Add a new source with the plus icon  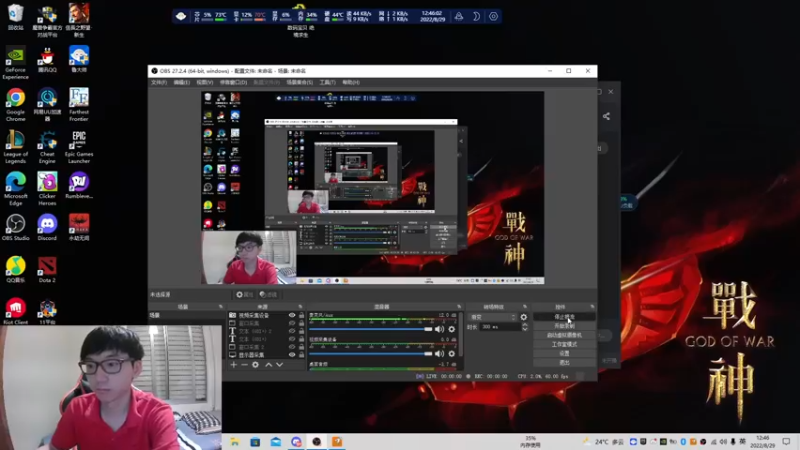click(233, 365)
